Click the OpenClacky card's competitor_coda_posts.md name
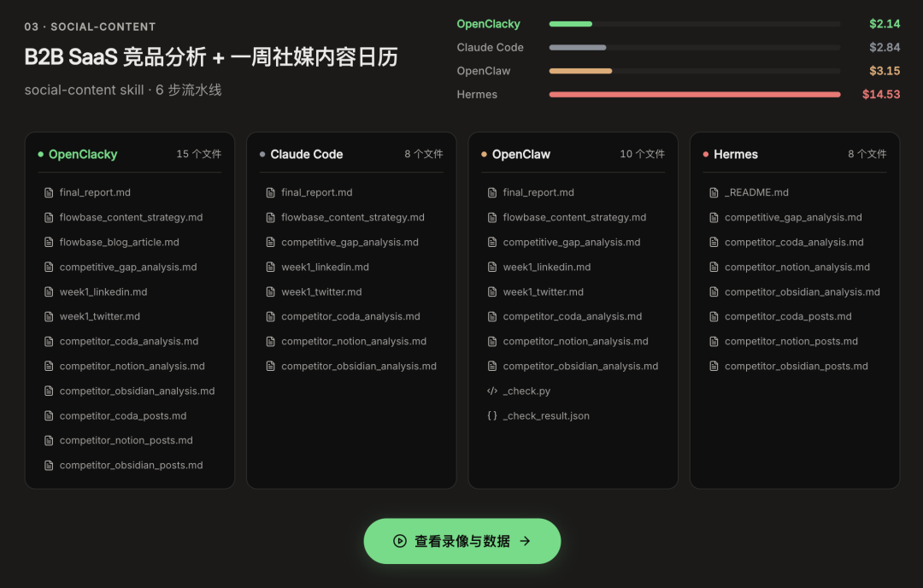Viewport: 923px width, 588px height. pos(123,416)
